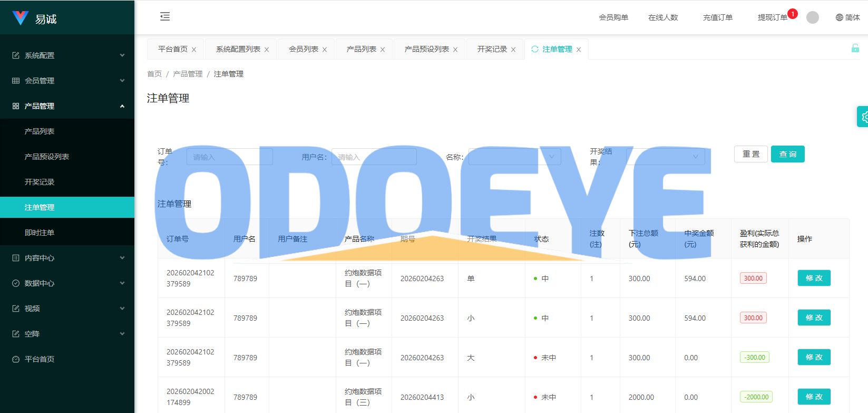This screenshot has width=868, height=413.
Task: Click the 视频 edit icon in sidebar
Action: 16,309
